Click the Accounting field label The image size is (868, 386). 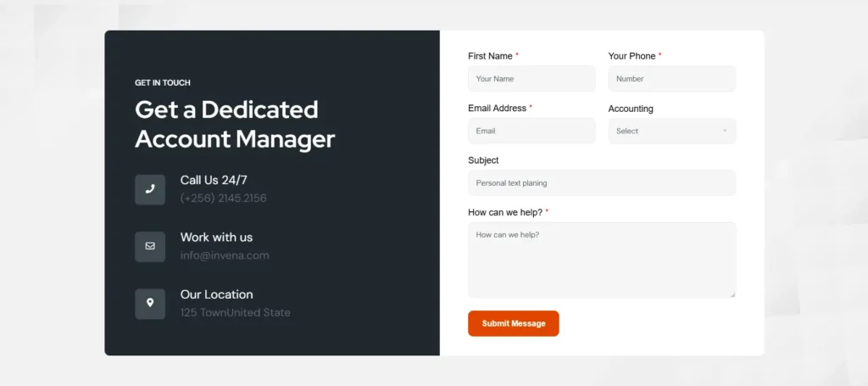click(x=631, y=109)
